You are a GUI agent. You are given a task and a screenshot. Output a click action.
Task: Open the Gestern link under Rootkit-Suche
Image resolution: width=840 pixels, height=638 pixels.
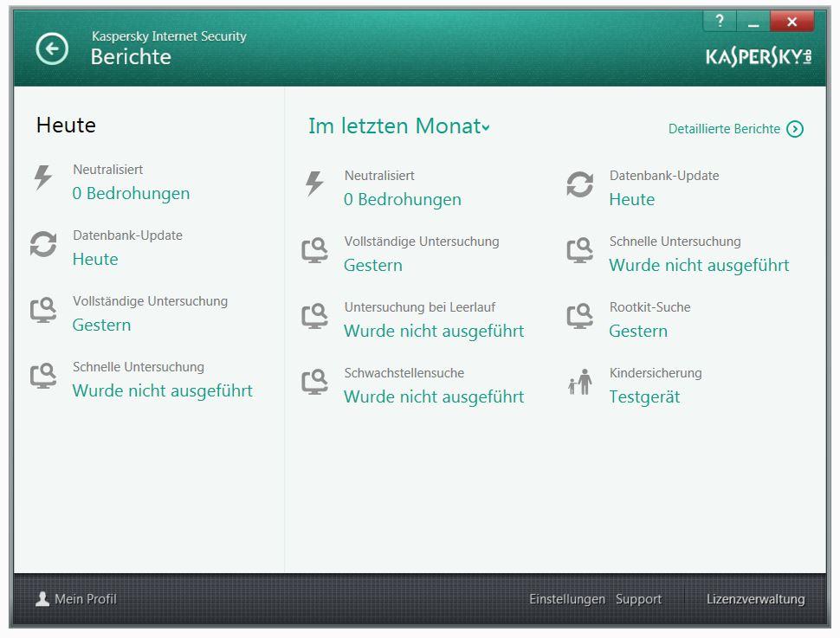pyautogui.click(x=638, y=331)
